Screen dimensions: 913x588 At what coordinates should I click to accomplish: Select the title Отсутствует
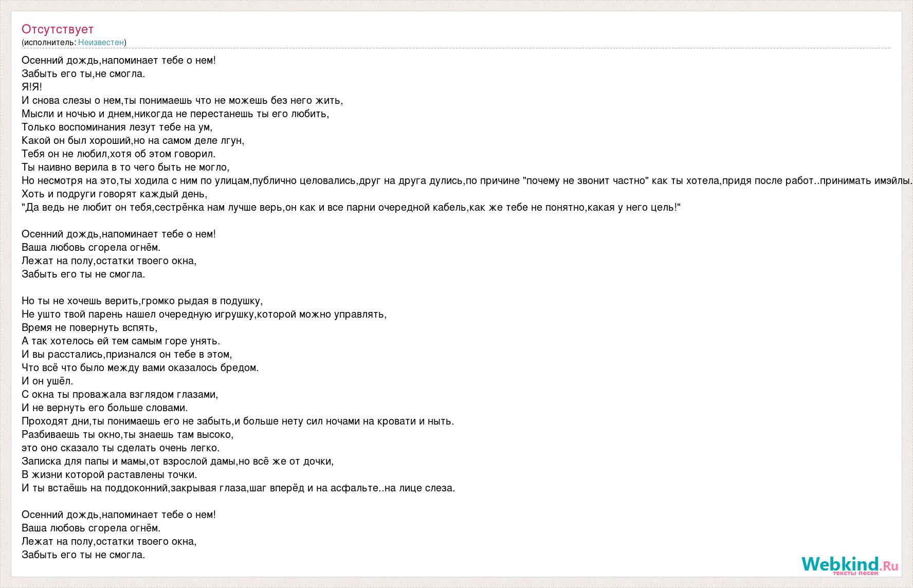(58, 29)
